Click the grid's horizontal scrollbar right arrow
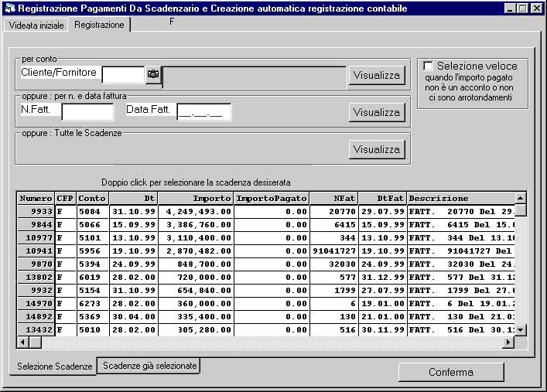547x392 pixels. click(508, 342)
